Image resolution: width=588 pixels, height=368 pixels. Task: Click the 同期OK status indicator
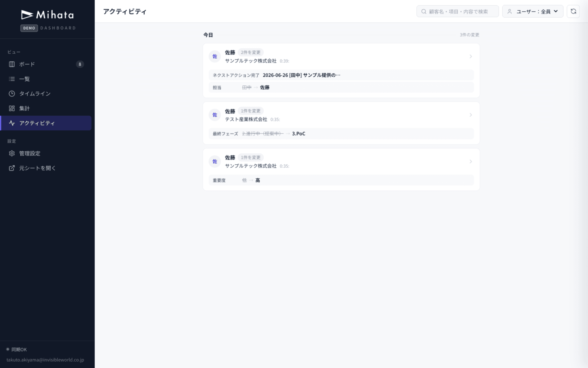(x=17, y=350)
